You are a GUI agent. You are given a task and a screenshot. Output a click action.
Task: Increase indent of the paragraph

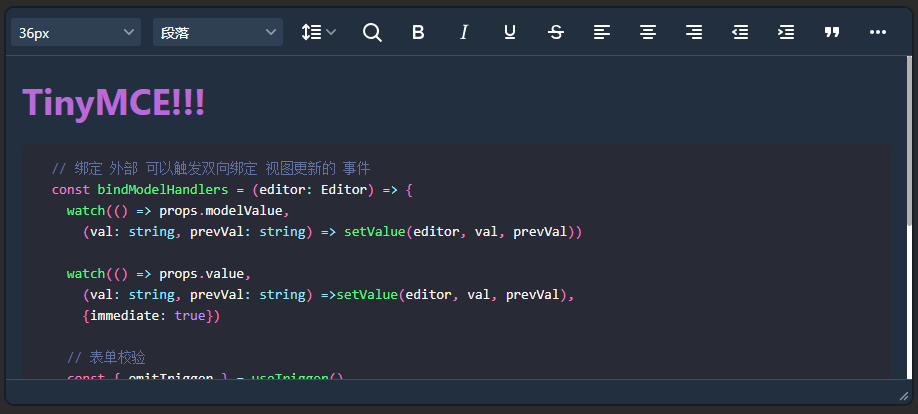coord(786,32)
